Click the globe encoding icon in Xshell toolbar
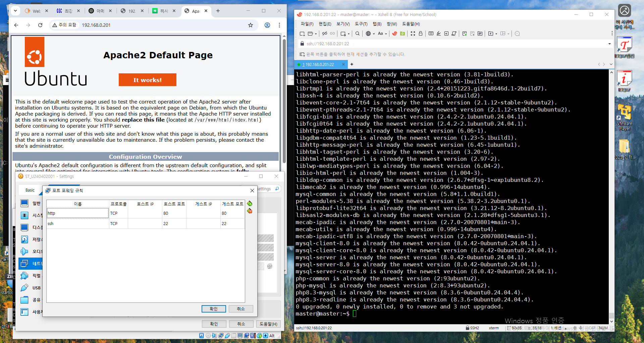The height and width of the screenshot is (343, 644). click(368, 33)
